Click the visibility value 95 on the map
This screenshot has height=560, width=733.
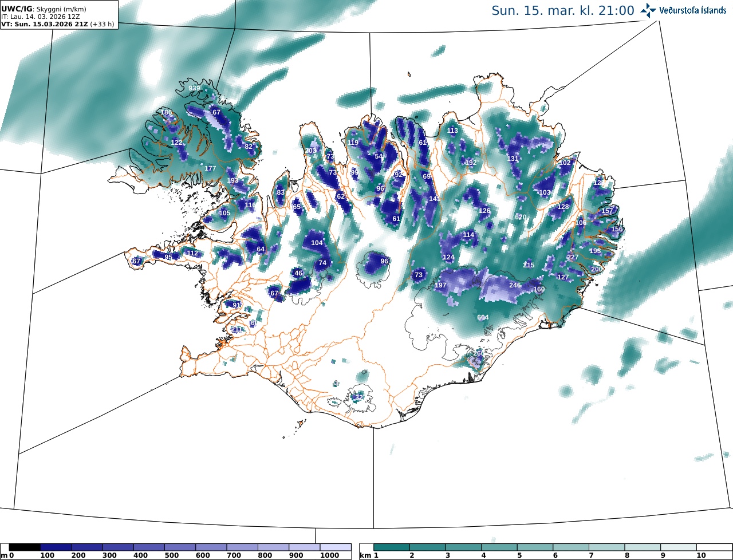[x=168, y=257]
